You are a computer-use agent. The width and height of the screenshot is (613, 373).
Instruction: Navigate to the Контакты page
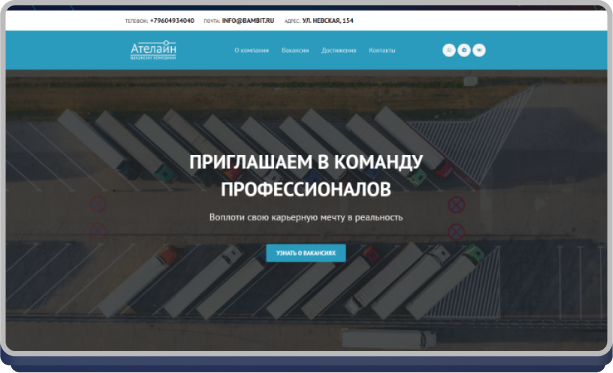[x=382, y=50]
